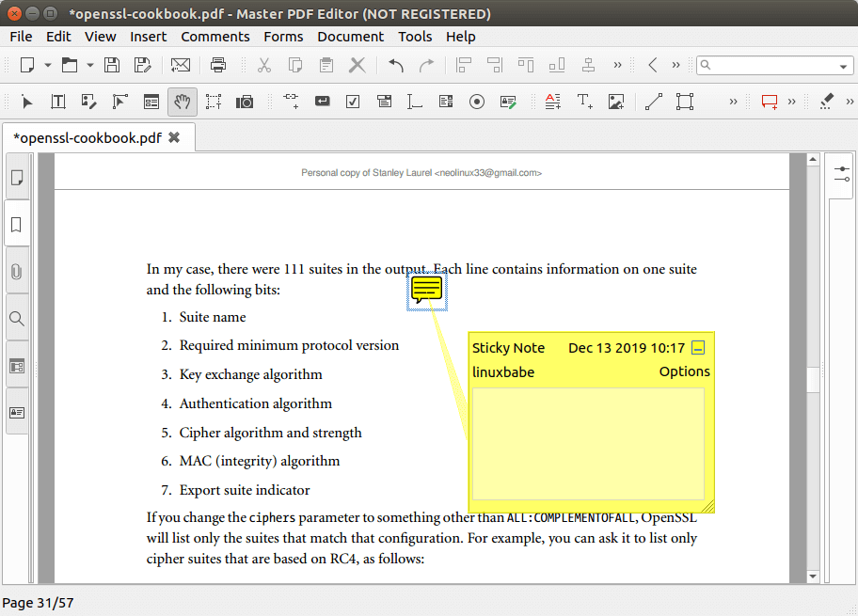Screen dimensions: 858x616
Task: Click the Undo arrow icon
Action: click(x=396, y=65)
